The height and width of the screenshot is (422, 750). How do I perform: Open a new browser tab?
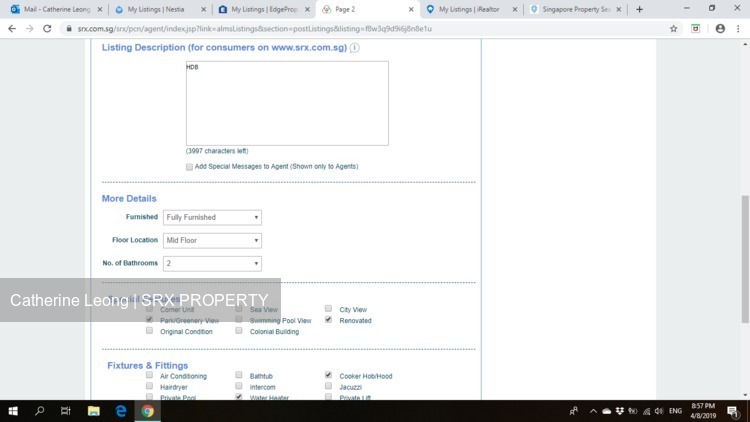[x=640, y=9]
